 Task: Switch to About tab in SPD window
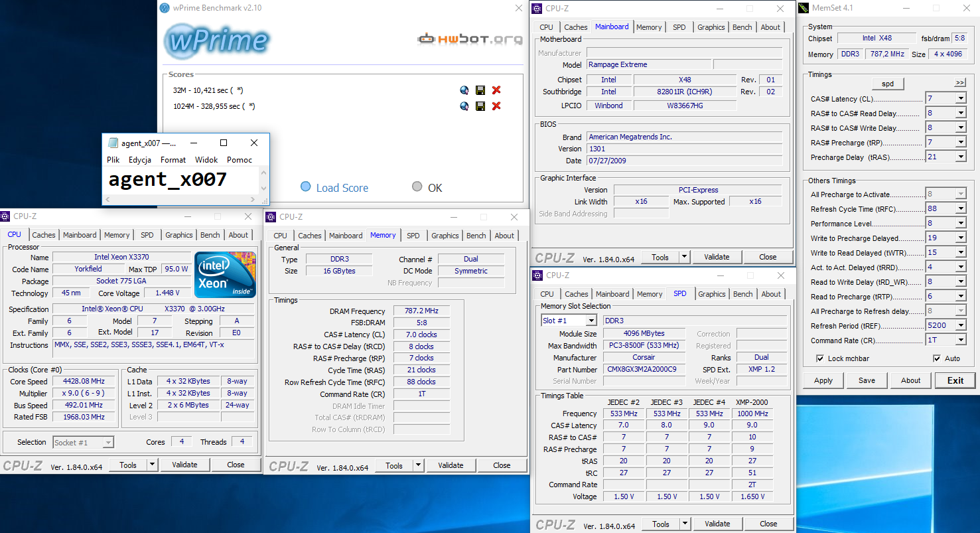click(771, 294)
